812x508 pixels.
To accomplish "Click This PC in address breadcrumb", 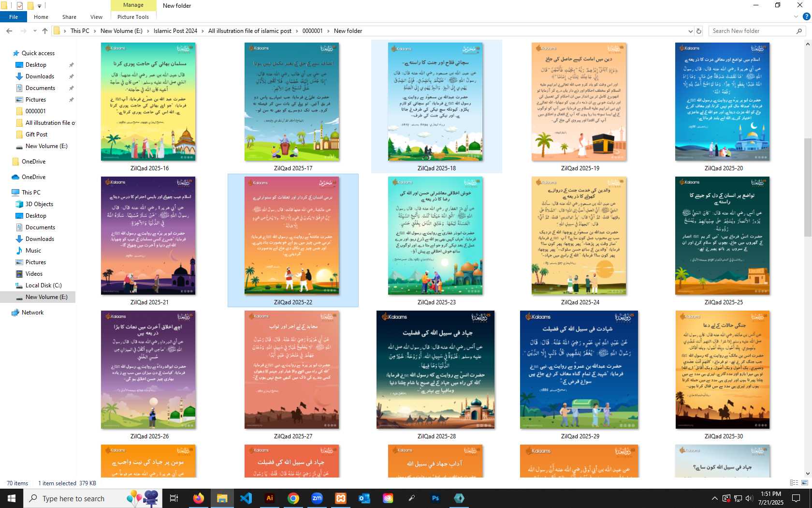I will (80, 31).
